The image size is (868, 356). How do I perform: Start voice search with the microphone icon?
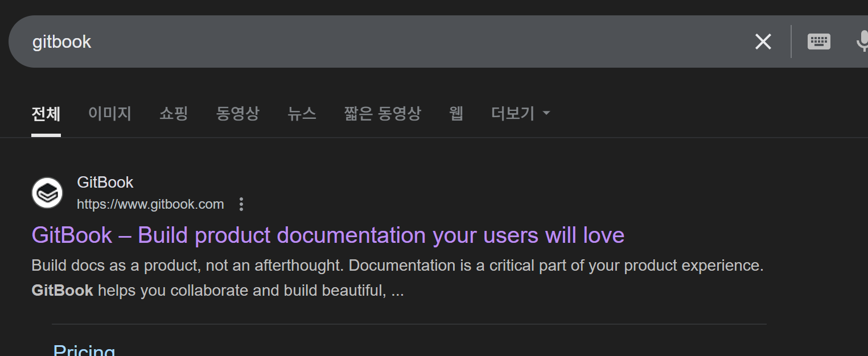862,42
